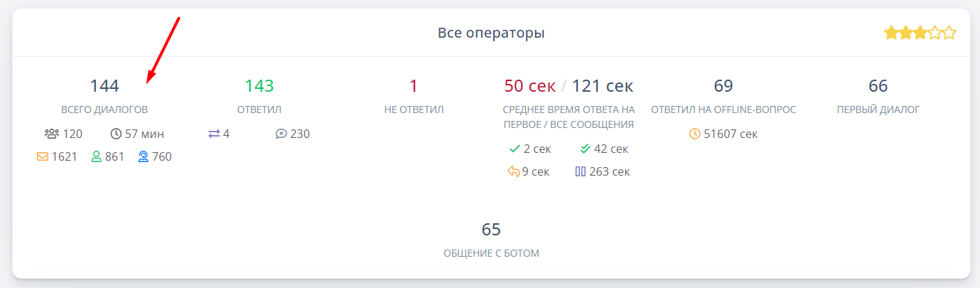Screen dimensions: 980x288
Task: Click the green user icon beside 861
Action: point(96,156)
